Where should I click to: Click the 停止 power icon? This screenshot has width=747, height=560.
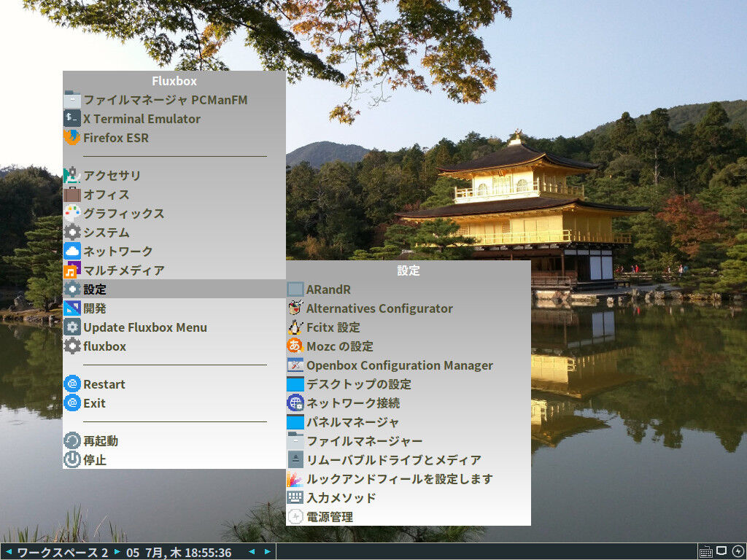(72, 460)
